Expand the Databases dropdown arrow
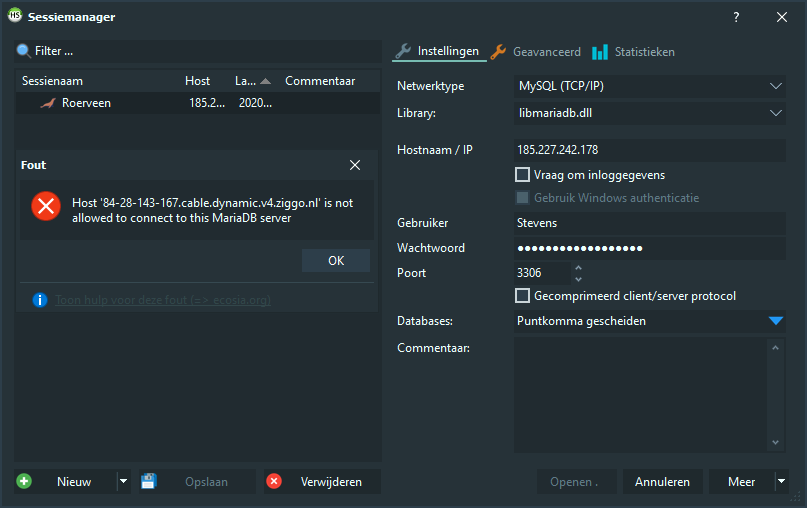 pyautogui.click(x=776, y=321)
